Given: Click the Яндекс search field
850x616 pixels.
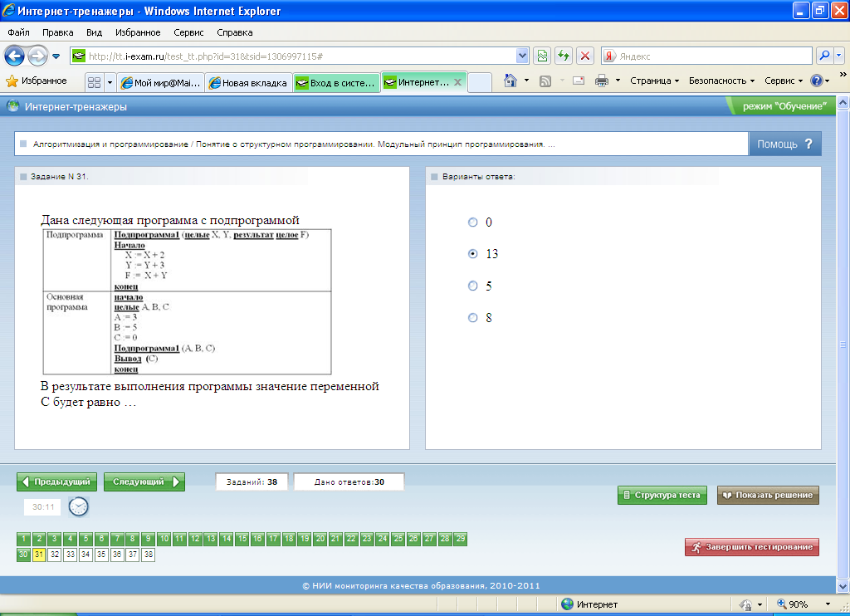Looking at the screenshot, I should coord(706,56).
